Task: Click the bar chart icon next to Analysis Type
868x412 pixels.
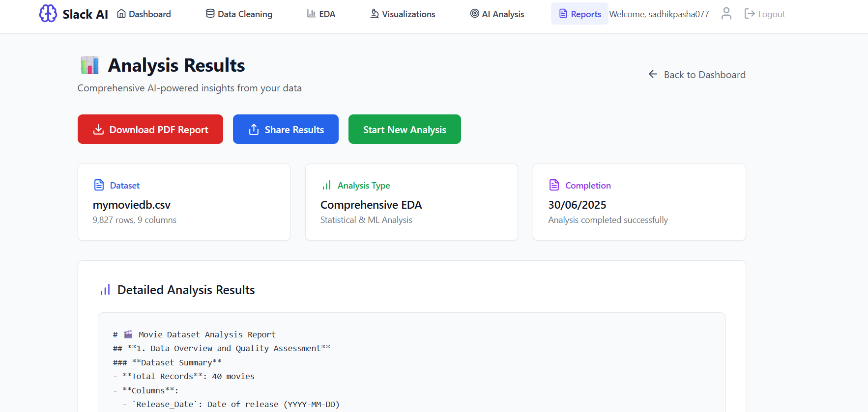Action: [326, 185]
